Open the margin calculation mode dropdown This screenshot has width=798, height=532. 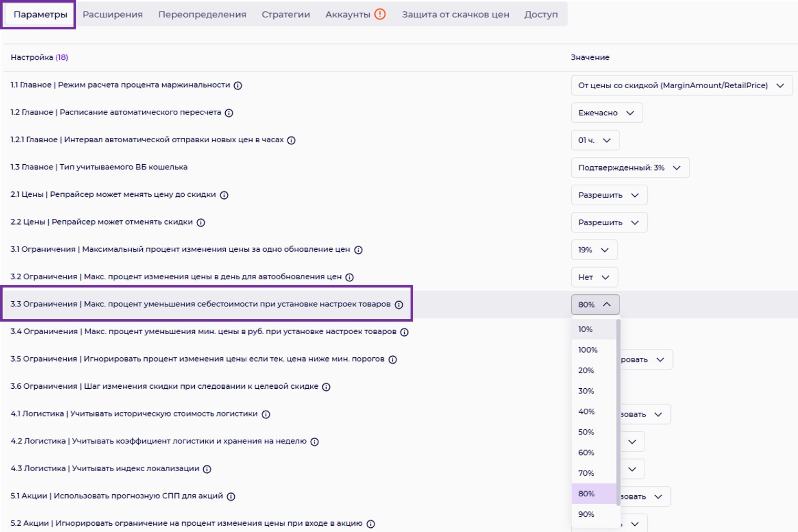click(x=681, y=86)
